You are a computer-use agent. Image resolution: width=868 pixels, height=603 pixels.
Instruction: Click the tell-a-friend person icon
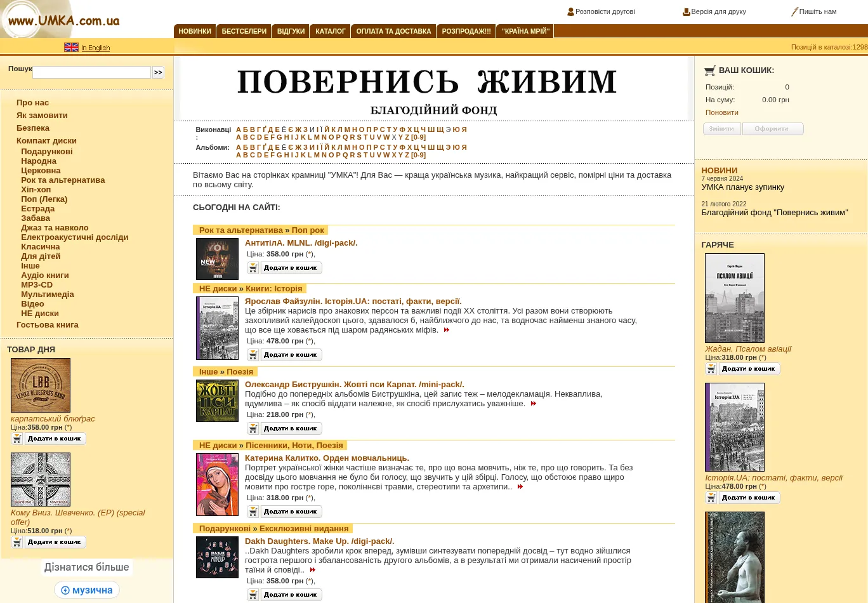pyautogui.click(x=570, y=11)
